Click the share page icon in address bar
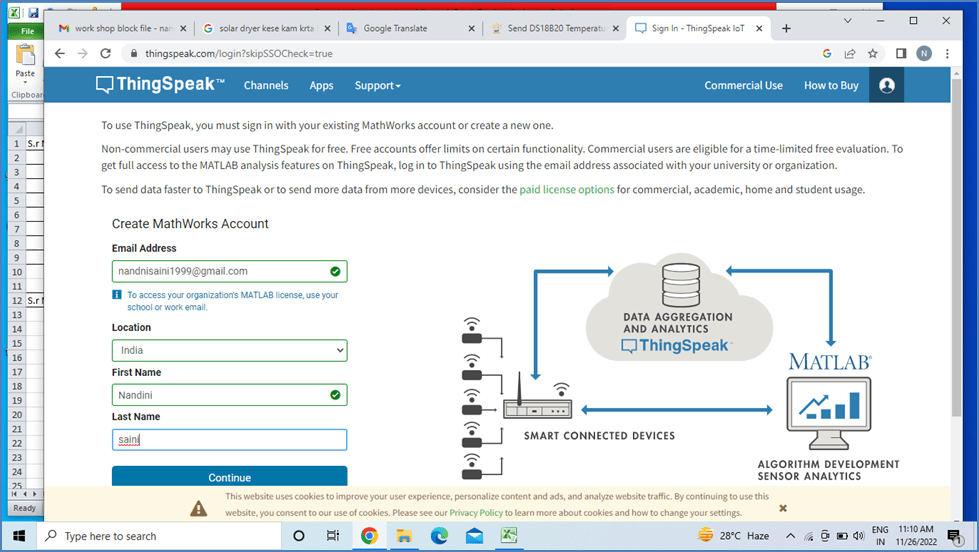 pos(850,54)
